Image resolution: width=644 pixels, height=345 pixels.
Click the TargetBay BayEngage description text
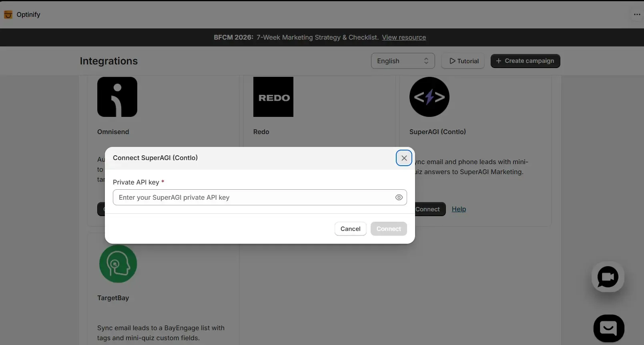(161, 333)
